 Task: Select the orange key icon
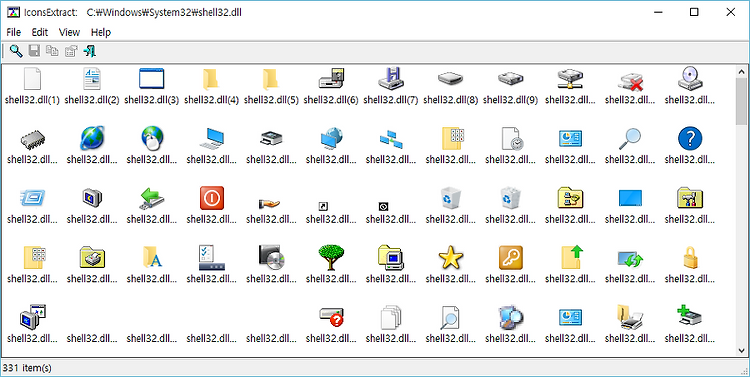tap(510, 257)
